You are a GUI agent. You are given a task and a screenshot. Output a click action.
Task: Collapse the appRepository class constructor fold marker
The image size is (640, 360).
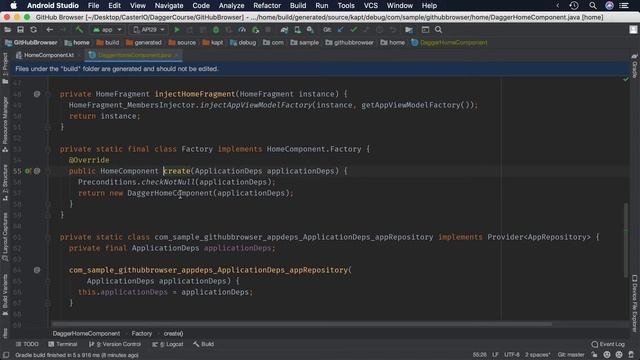click(48, 281)
